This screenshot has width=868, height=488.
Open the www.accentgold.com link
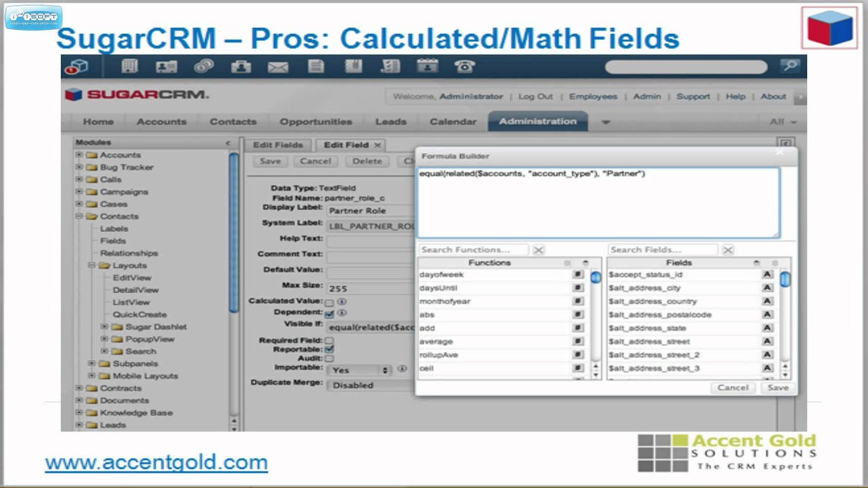(x=156, y=463)
